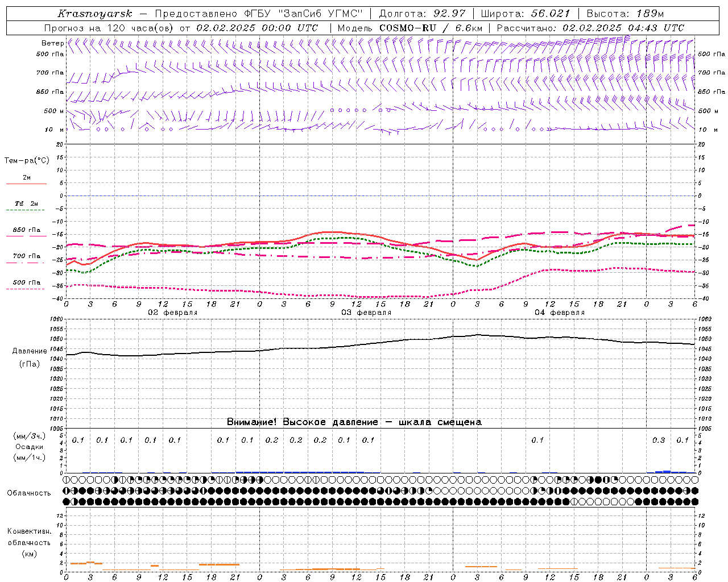Click the 'Широта: 56.021' header value

click(x=525, y=14)
